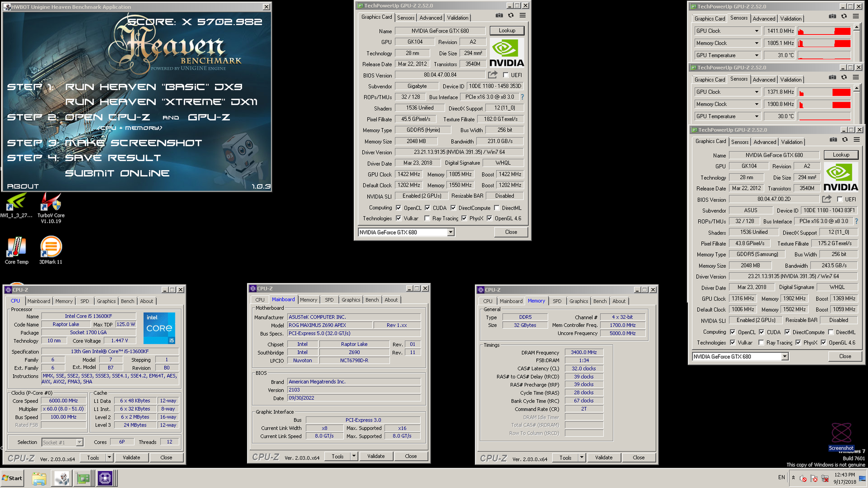Open the GPU Clock dropdown showing 1411.0 MHz
This screenshot has width=868, height=488.
(x=756, y=31)
